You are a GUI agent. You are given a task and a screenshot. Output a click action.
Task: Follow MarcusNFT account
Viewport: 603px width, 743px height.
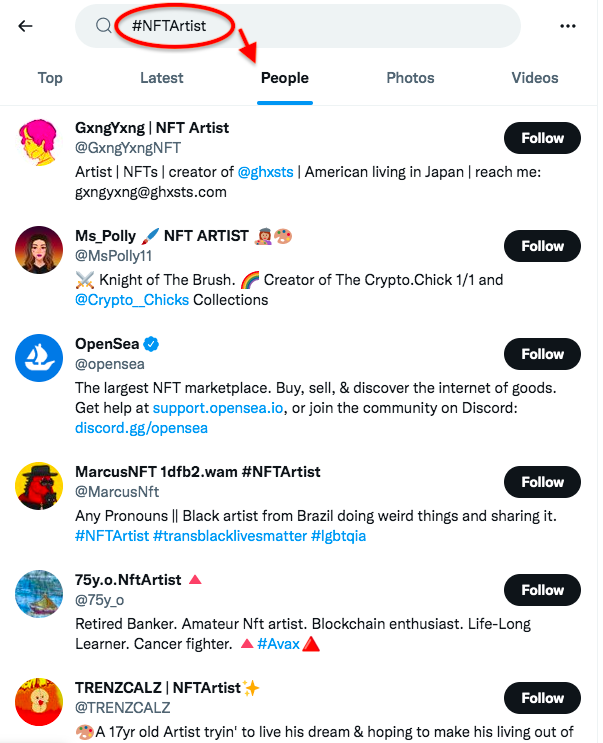542,482
